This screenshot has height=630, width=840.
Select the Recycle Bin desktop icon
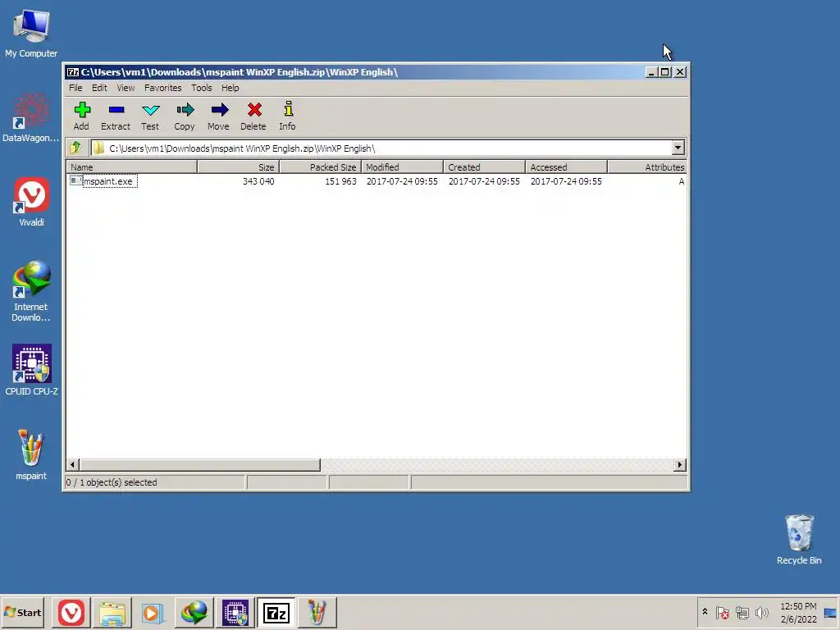tap(799, 540)
